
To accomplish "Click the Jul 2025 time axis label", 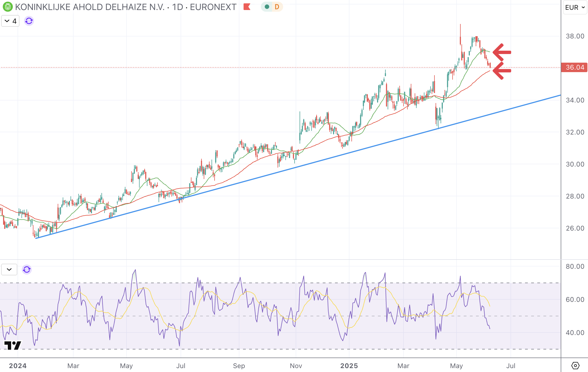I will pyautogui.click(x=511, y=366).
